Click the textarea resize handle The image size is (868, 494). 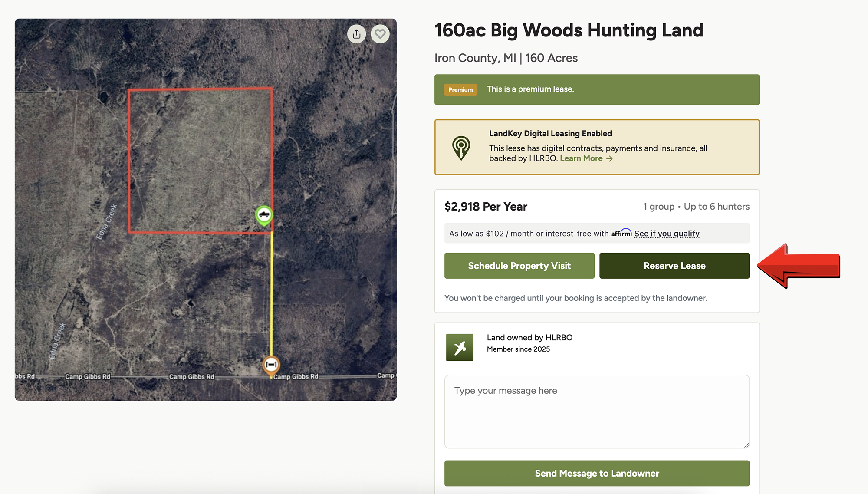[746, 445]
